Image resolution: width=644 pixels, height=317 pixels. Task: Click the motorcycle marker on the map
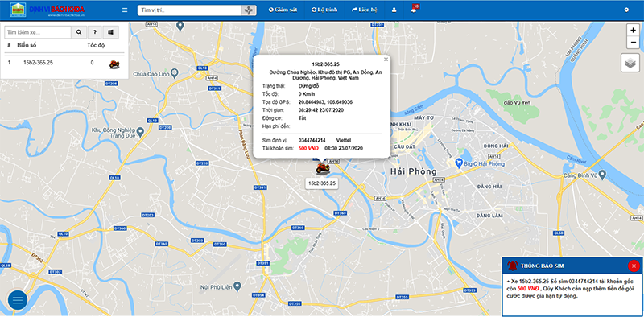[x=323, y=168]
